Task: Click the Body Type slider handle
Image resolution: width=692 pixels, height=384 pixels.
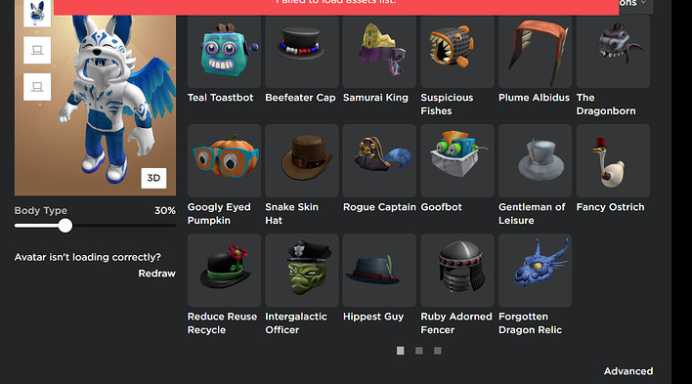Action: 65,226
